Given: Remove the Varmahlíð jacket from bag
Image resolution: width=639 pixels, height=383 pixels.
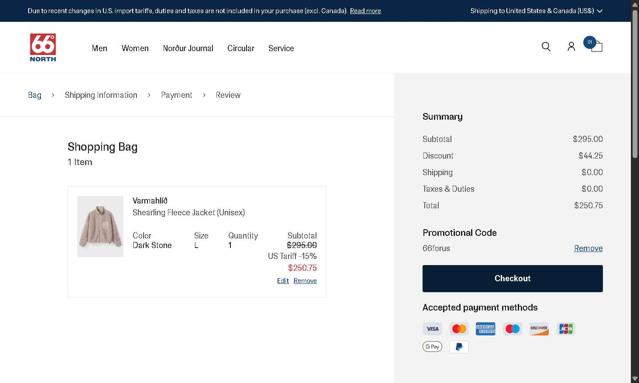Looking at the screenshot, I should [305, 281].
